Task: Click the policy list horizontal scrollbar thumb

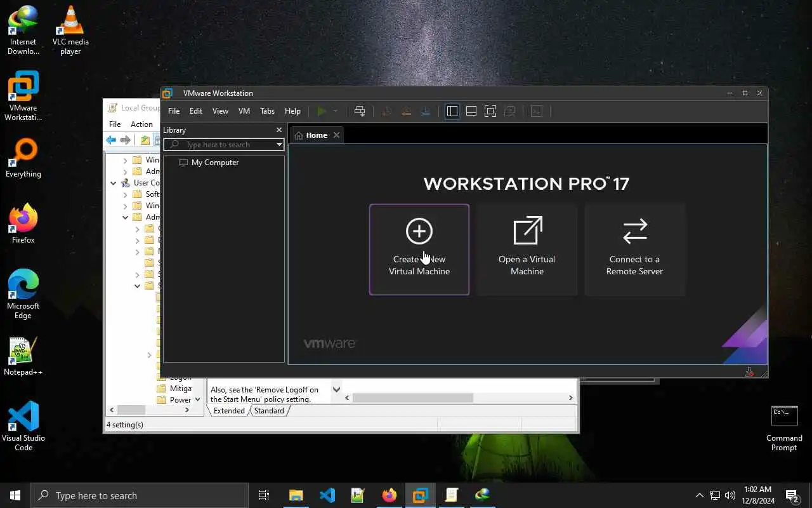Action: click(413, 398)
